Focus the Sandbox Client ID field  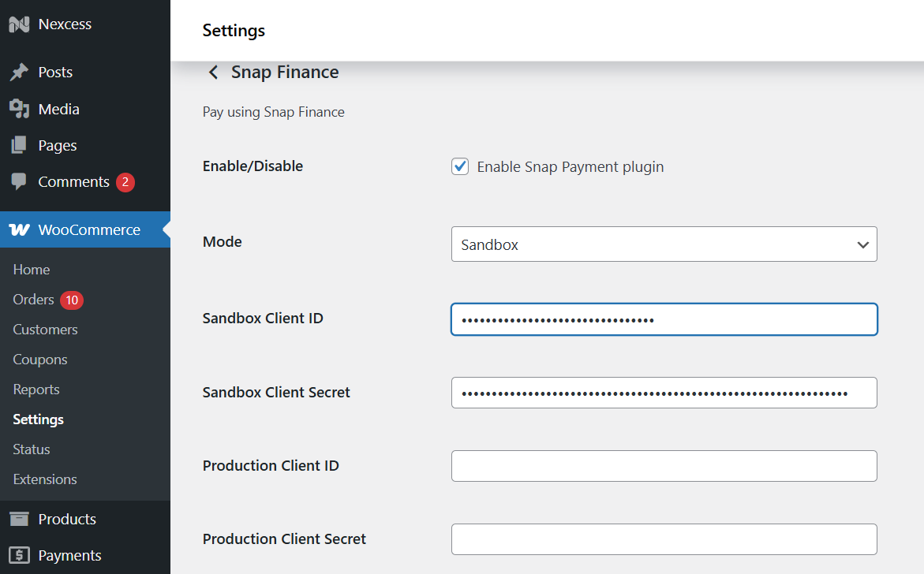coord(664,319)
